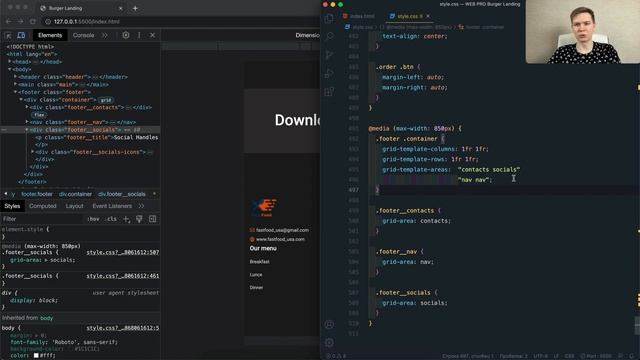Toggle the device toolbar icon in DevTools
The width and height of the screenshot is (640, 360).
click(x=21, y=36)
